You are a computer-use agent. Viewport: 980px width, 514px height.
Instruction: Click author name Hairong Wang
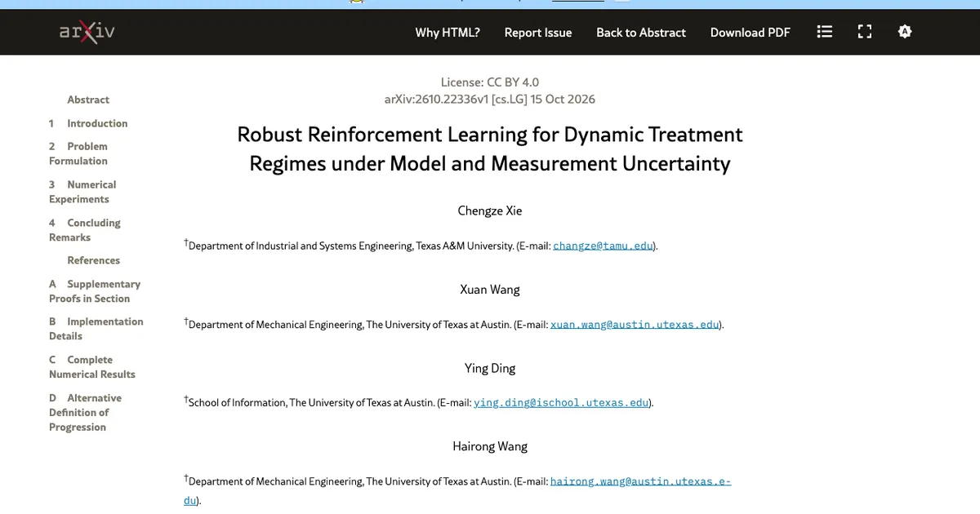[490, 446]
